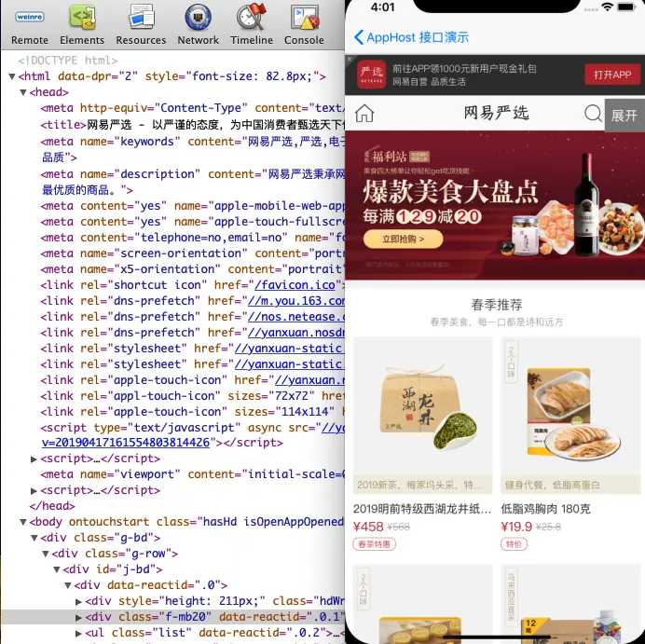The width and height of the screenshot is (645, 644).
Task: Tap the 春茶特惠 tag
Action: (374, 544)
